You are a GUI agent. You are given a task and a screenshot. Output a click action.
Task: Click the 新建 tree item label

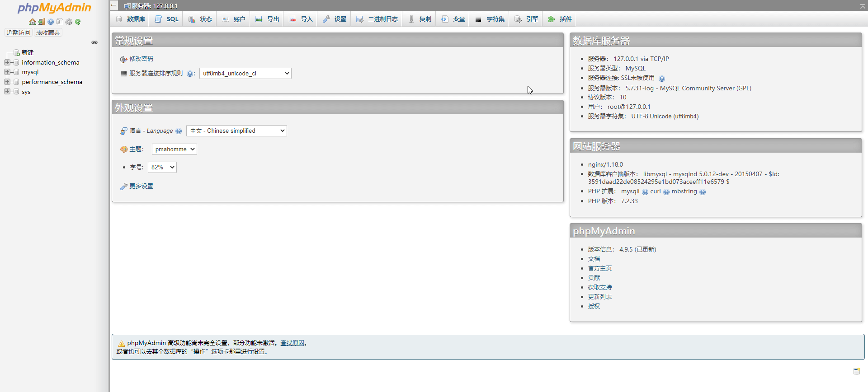pyautogui.click(x=28, y=52)
